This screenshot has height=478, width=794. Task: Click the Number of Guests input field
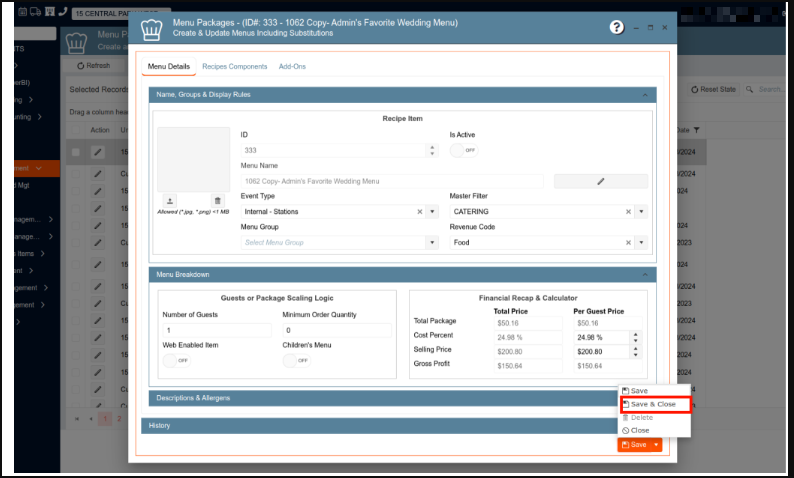click(216, 329)
